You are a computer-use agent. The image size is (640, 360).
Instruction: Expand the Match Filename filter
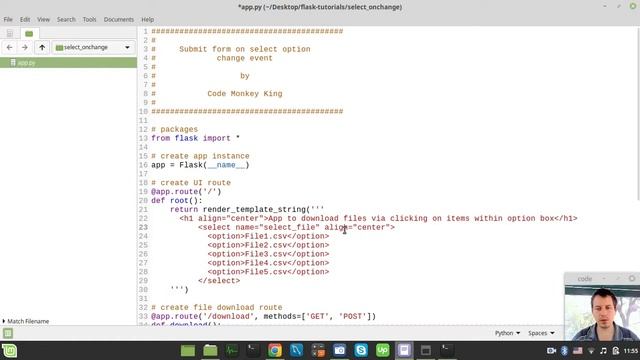coord(26,321)
